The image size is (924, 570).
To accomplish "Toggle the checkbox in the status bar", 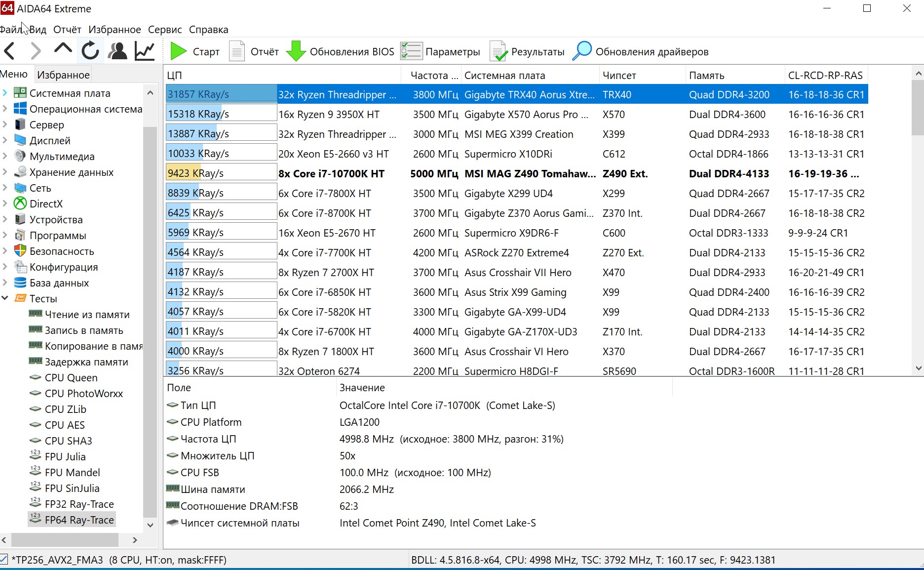I will (4, 560).
